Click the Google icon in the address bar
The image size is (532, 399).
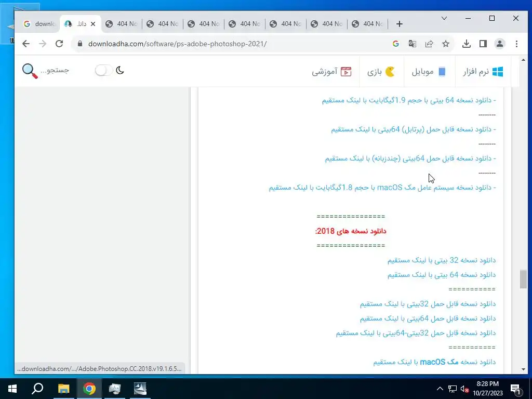pyautogui.click(x=395, y=44)
